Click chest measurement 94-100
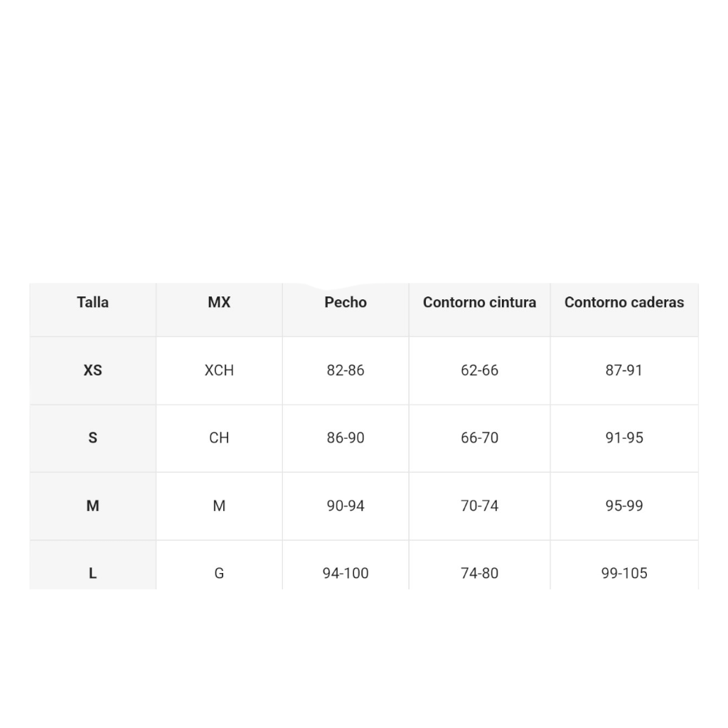 click(x=346, y=574)
